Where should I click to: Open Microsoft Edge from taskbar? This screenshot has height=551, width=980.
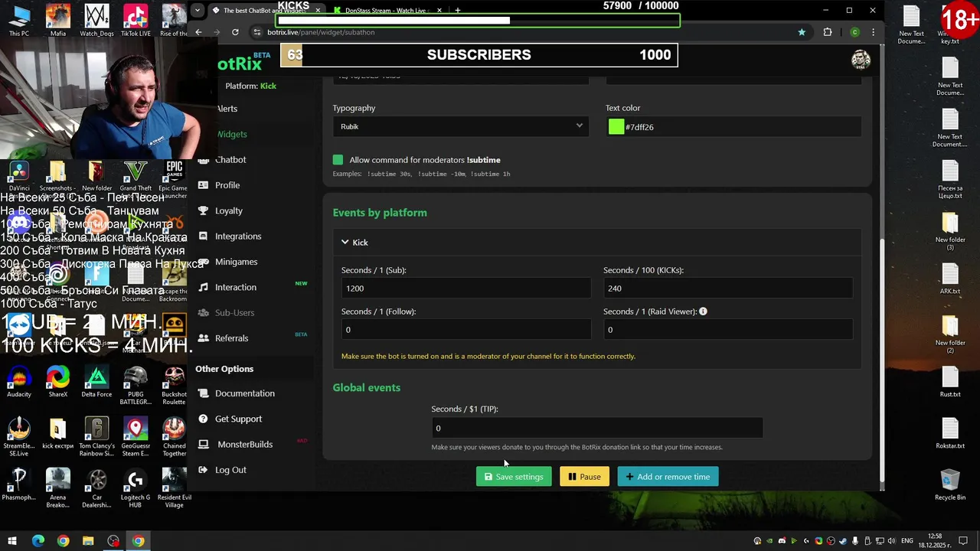(x=38, y=541)
